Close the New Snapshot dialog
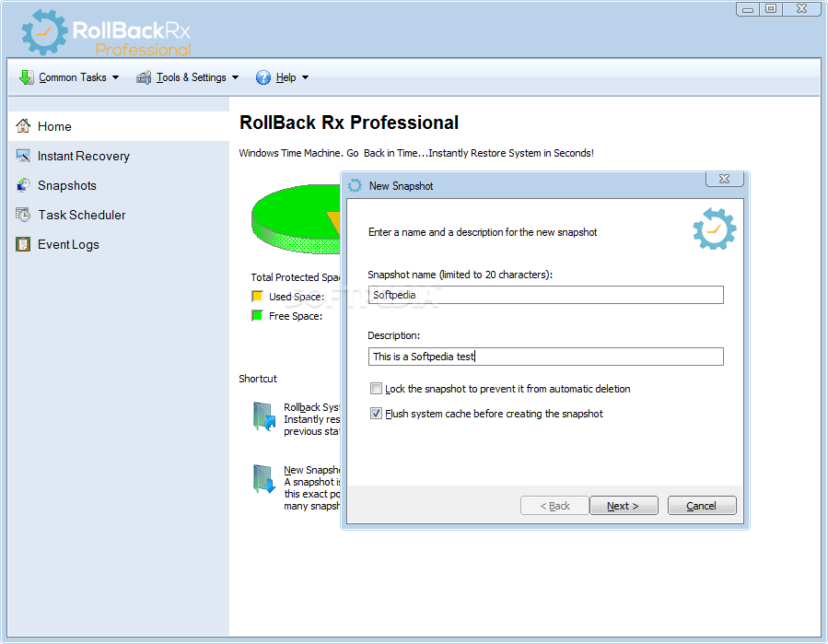Image resolution: width=828 pixels, height=644 pixels. point(725,179)
